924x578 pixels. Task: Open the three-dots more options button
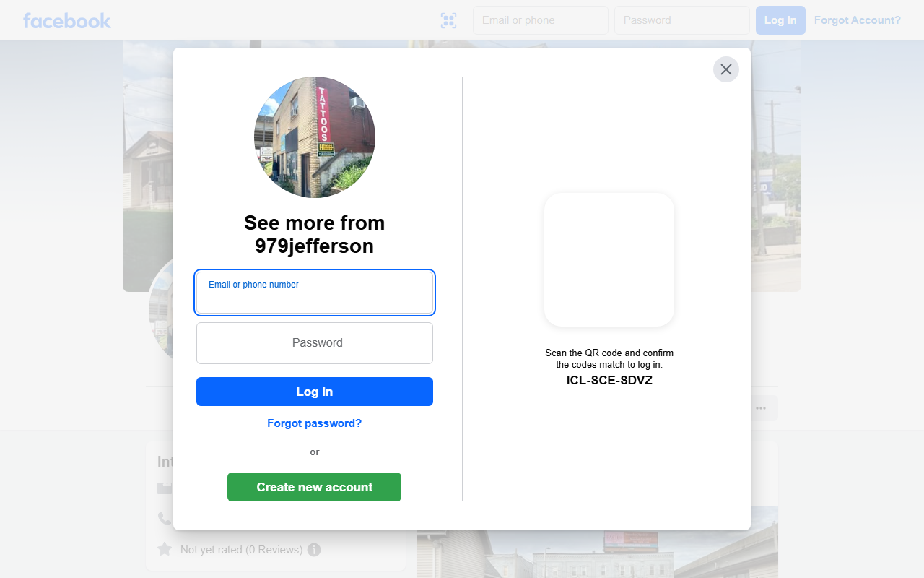761,408
